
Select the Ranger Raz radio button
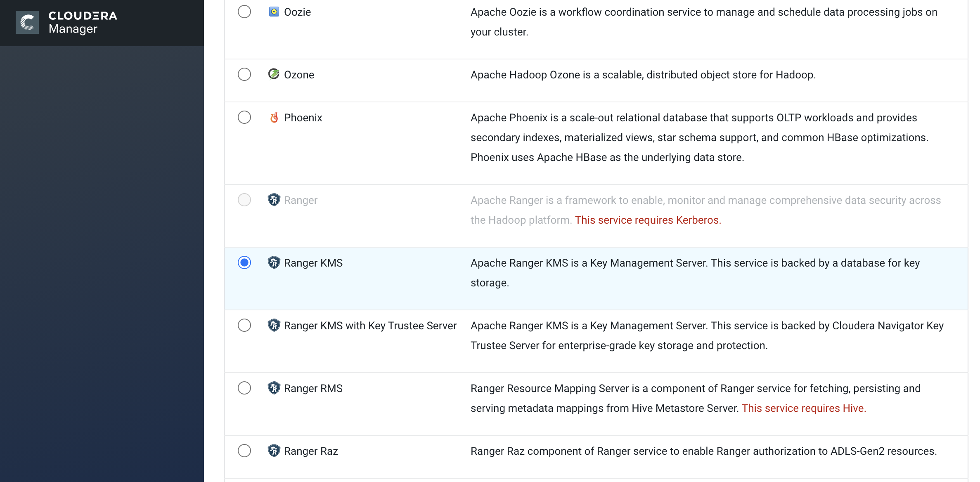[x=244, y=451]
